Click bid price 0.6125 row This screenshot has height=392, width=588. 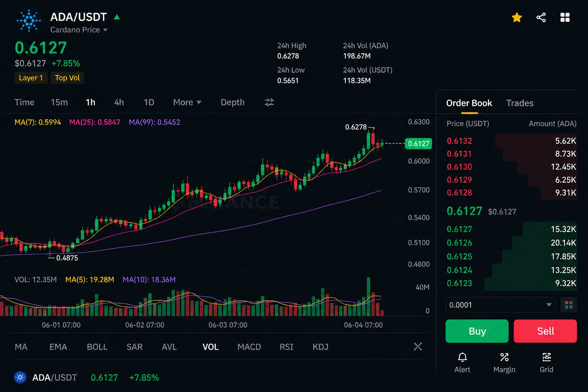511,256
